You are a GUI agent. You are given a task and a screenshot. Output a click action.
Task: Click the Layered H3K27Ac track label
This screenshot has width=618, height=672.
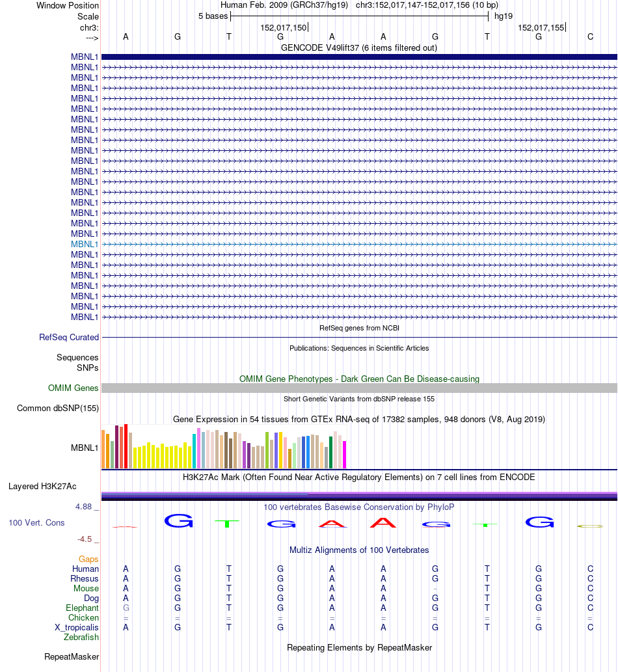(x=42, y=486)
